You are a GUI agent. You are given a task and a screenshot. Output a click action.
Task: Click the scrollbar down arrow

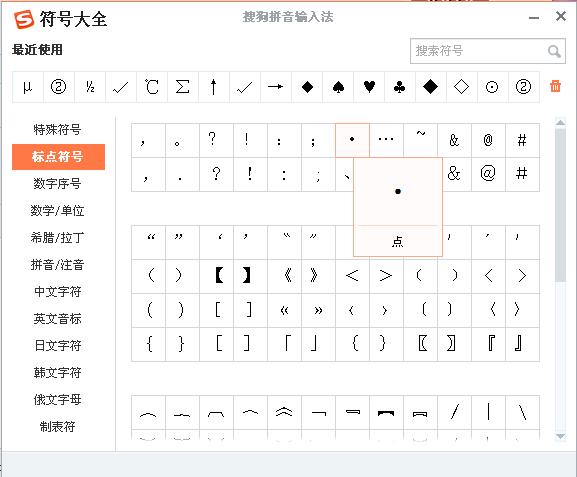click(x=560, y=436)
